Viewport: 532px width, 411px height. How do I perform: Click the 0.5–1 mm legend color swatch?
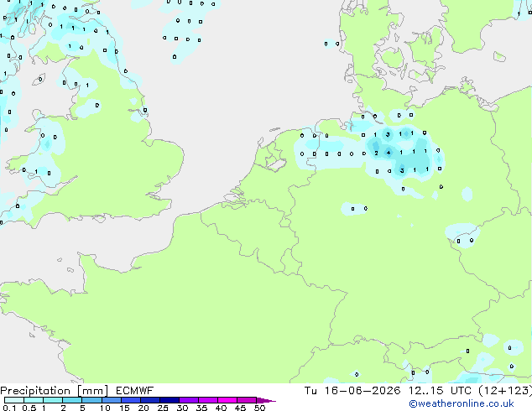coord(34,400)
